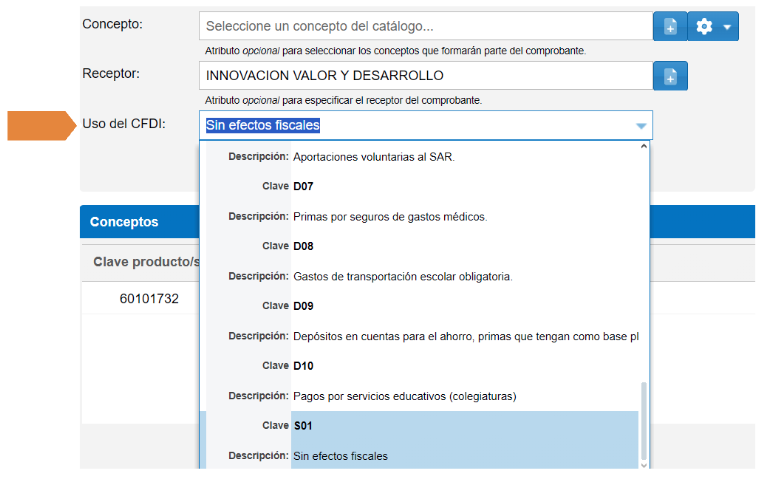This screenshot has height=479, width=761.
Task: Click the orange arrow pointing at Uso del CFDI
Action: click(42, 125)
